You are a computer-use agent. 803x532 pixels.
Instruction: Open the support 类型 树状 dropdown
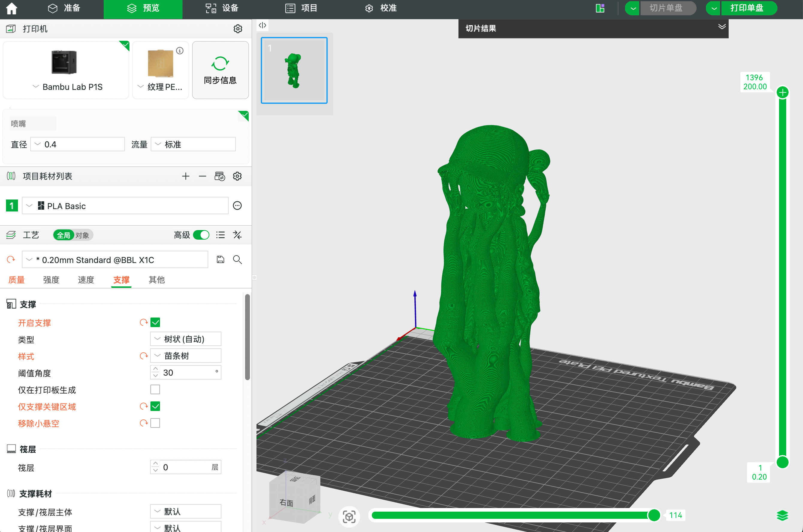coord(186,339)
